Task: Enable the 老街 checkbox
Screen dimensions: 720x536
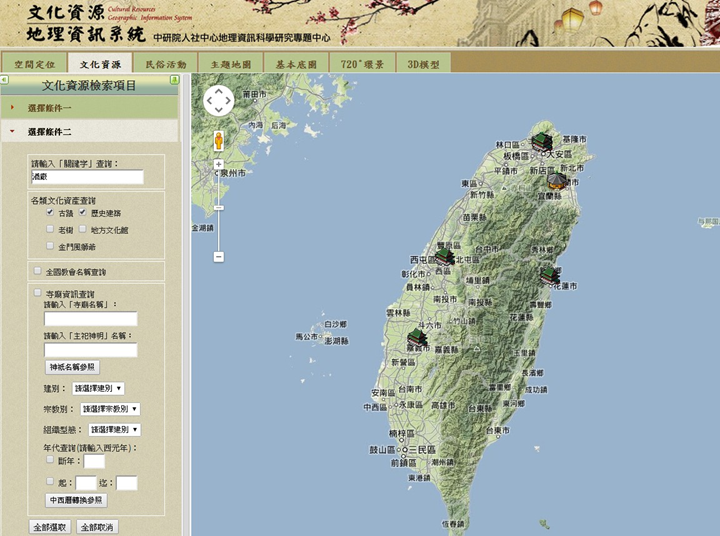Action: 50,229
